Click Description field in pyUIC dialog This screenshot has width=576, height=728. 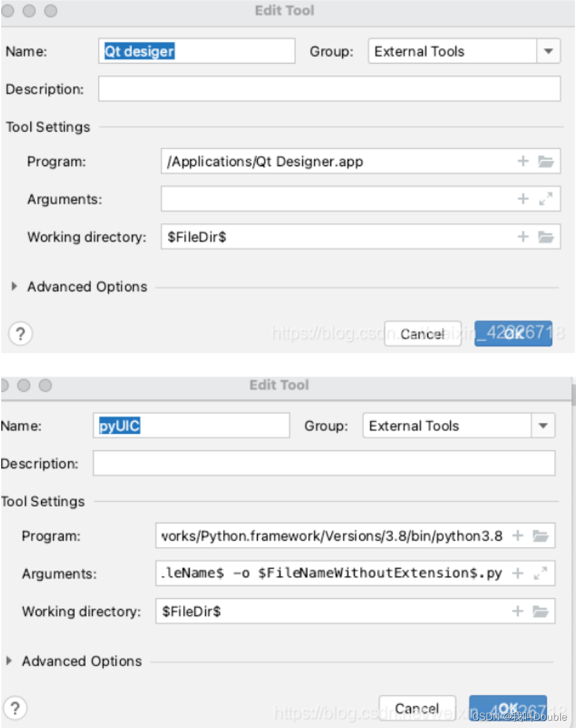[x=324, y=463]
